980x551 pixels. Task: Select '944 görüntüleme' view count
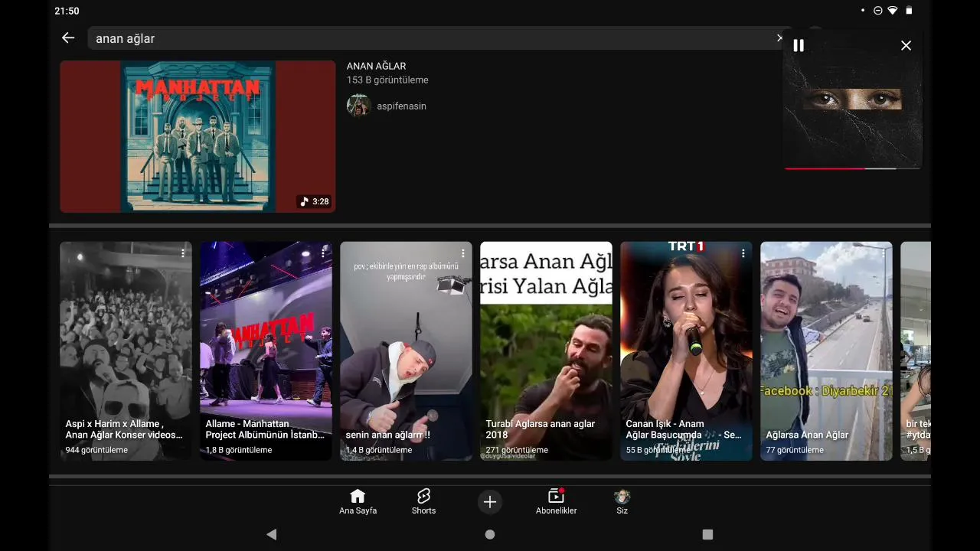tap(96, 450)
